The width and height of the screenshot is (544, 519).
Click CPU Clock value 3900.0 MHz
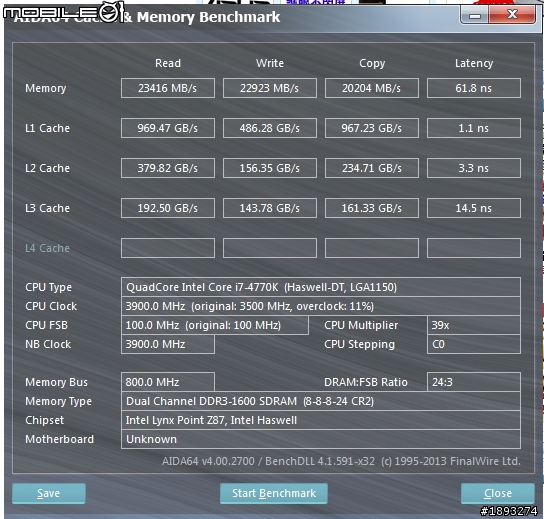(321, 306)
